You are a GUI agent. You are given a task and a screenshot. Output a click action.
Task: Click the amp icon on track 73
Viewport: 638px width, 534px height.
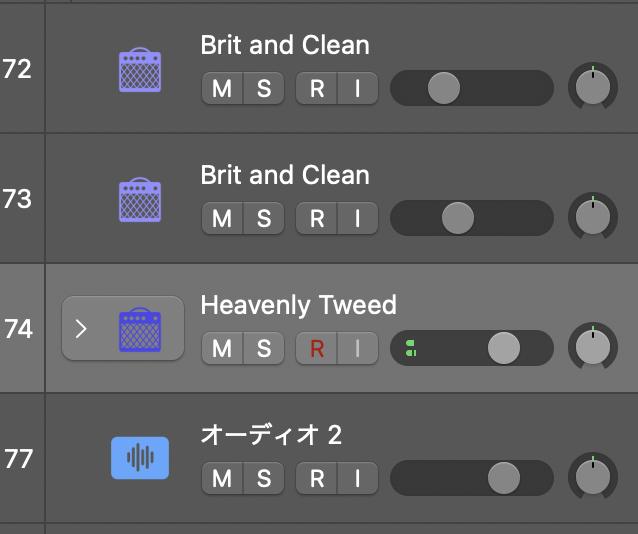(139, 200)
